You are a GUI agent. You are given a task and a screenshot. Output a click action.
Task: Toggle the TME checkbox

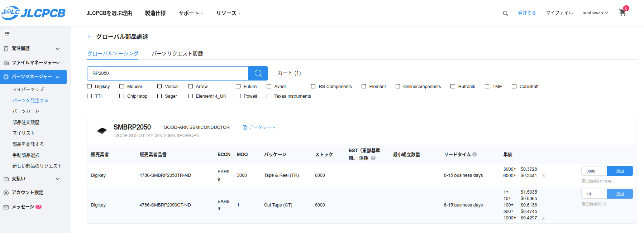click(x=487, y=86)
